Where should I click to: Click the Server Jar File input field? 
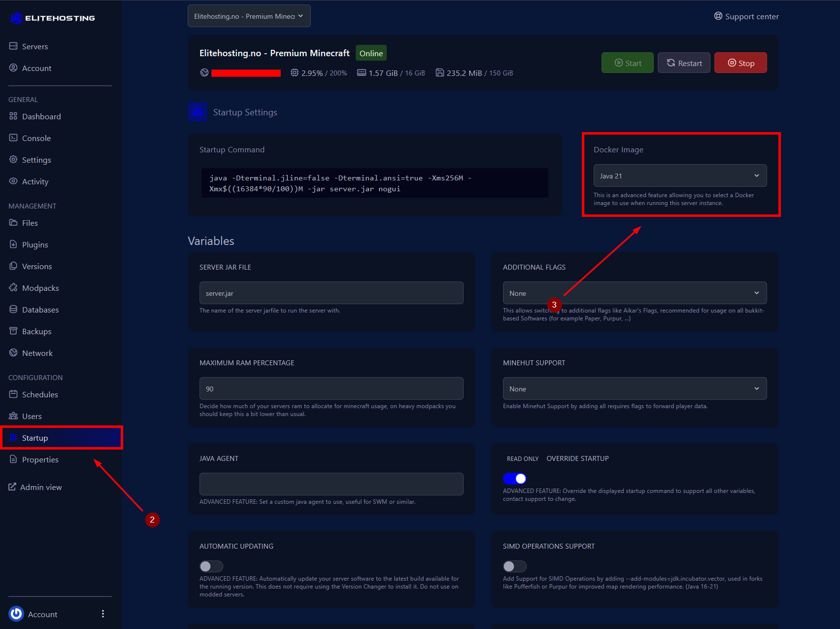point(332,293)
